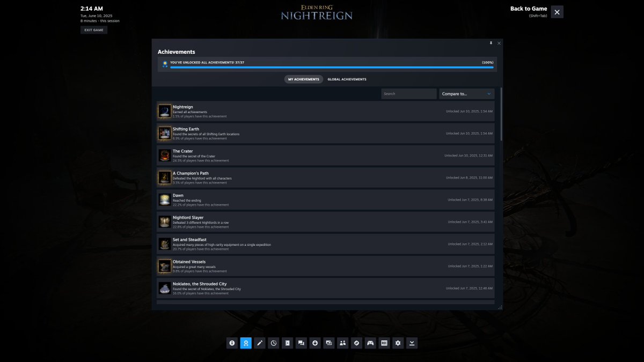The width and height of the screenshot is (644, 362).
Task: Select the Set and Steadfast title
Action: 189,240
